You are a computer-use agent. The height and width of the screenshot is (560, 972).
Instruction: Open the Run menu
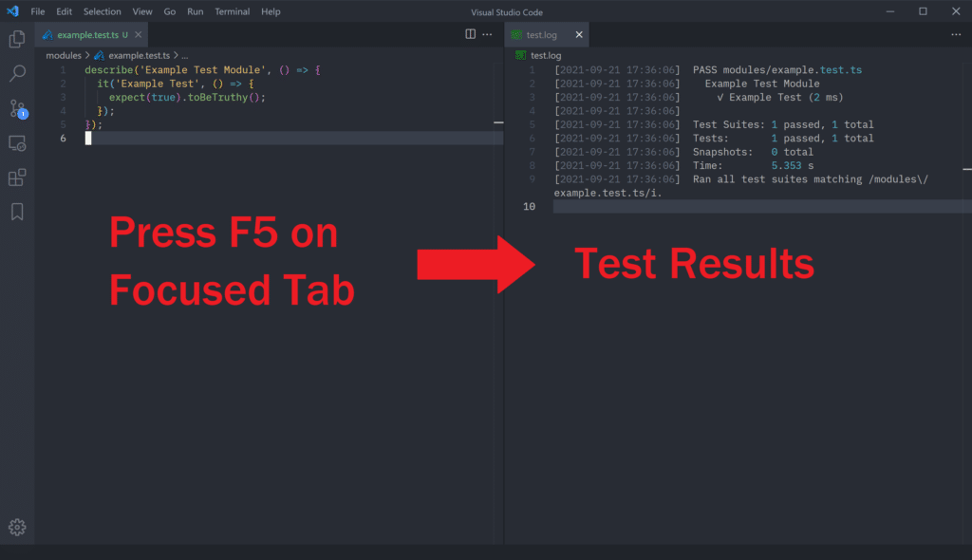point(195,11)
